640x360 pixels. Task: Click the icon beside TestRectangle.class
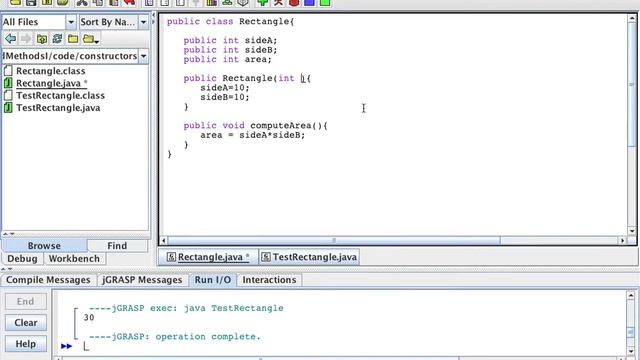(x=8, y=95)
